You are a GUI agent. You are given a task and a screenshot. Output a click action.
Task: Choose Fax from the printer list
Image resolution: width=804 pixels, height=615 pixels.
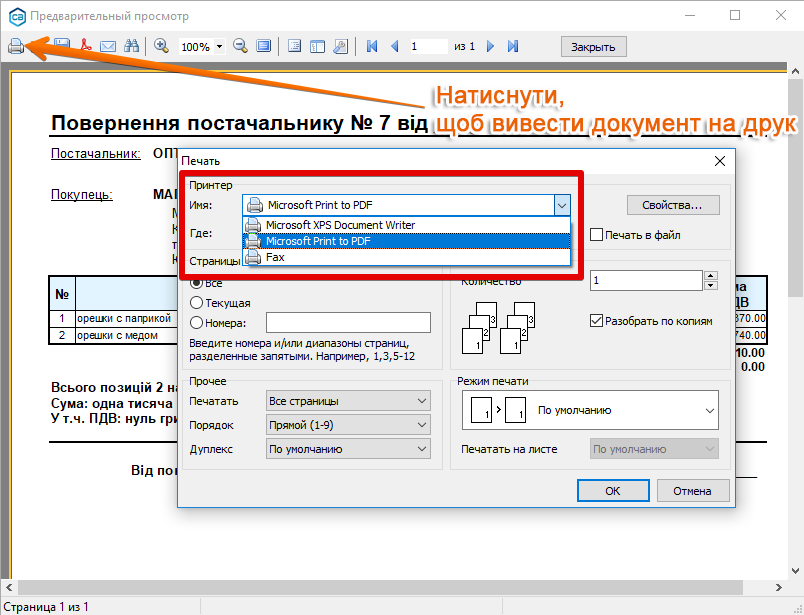pos(407,257)
